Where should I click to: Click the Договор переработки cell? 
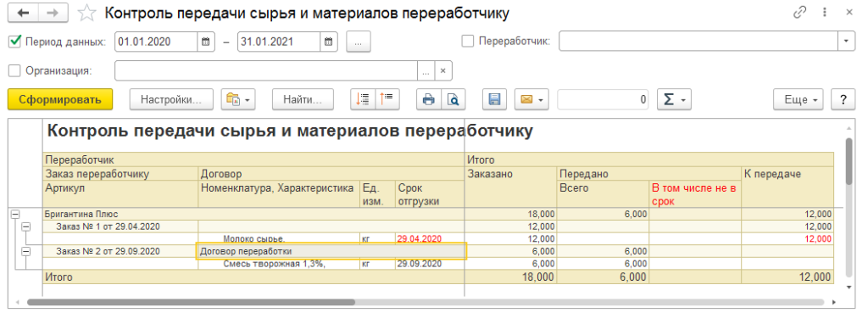coord(331,251)
